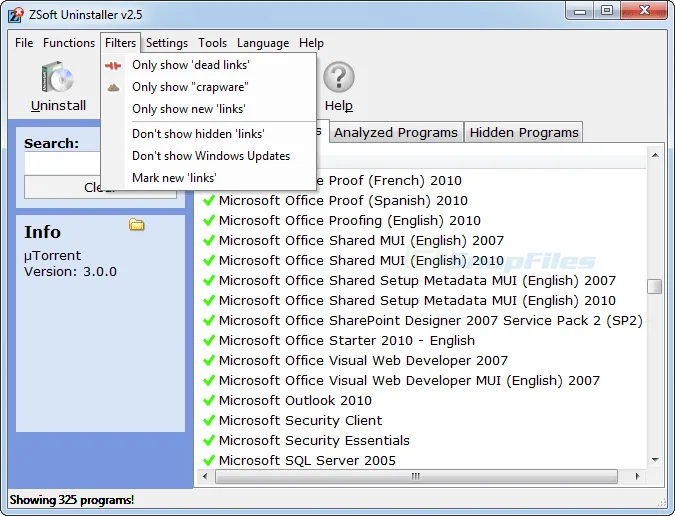Open the Help menu in menu bar

tap(311, 43)
